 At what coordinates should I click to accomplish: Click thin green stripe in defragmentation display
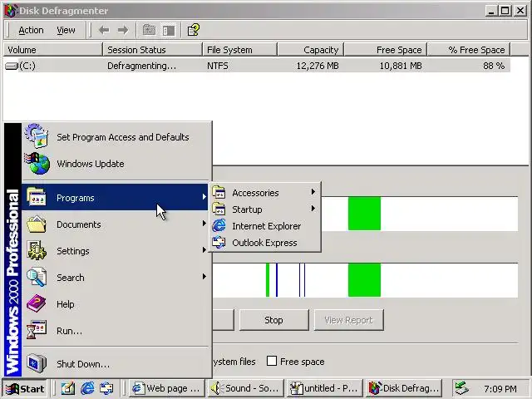[x=268, y=280]
